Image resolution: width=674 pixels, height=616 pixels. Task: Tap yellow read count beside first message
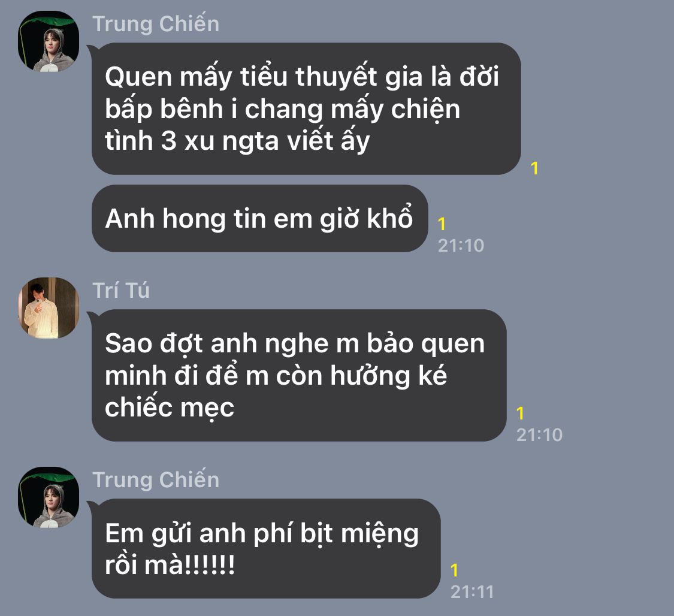pos(534,168)
